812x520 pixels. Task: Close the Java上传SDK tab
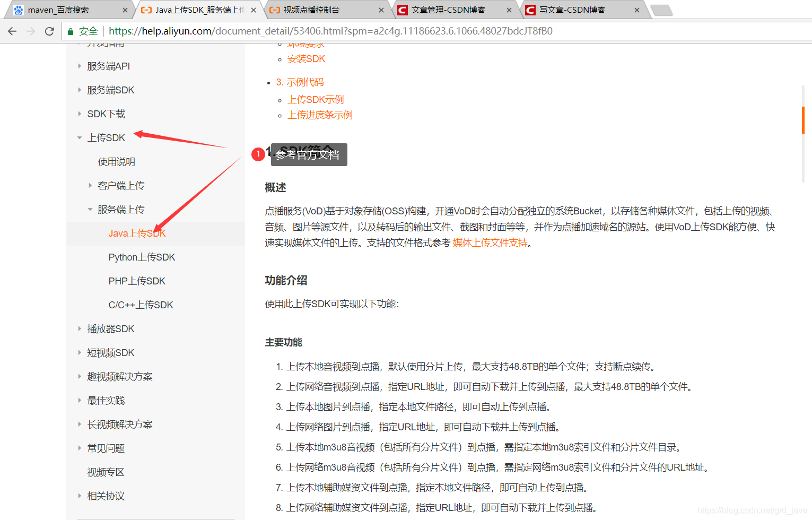254,10
